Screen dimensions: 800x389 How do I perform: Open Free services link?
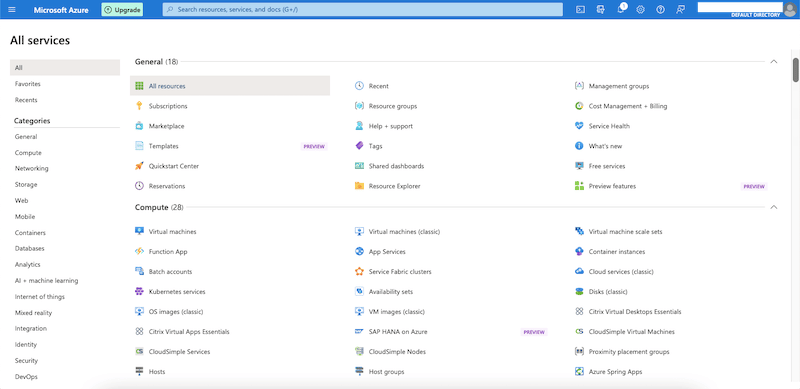(x=607, y=166)
